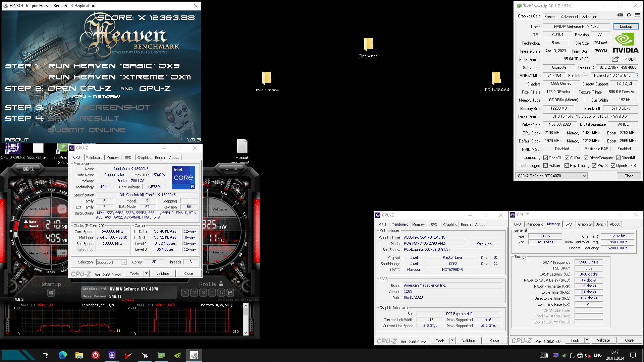Click the Lookup button in GPU-Z

[x=626, y=26]
